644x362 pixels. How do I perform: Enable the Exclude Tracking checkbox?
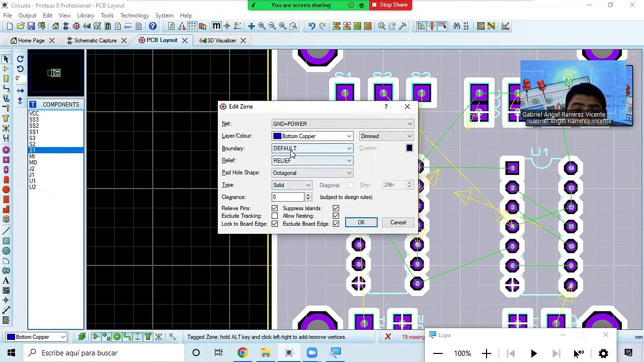pyautogui.click(x=275, y=216)
